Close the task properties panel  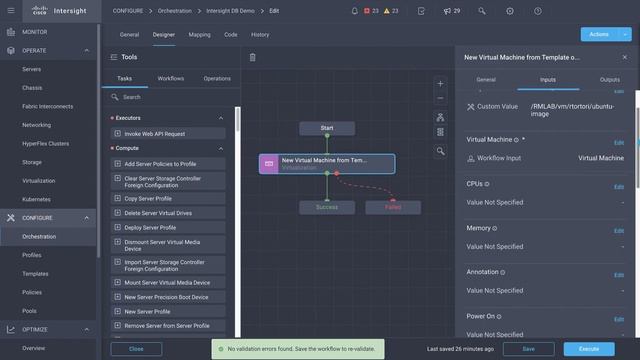[624, 57]
